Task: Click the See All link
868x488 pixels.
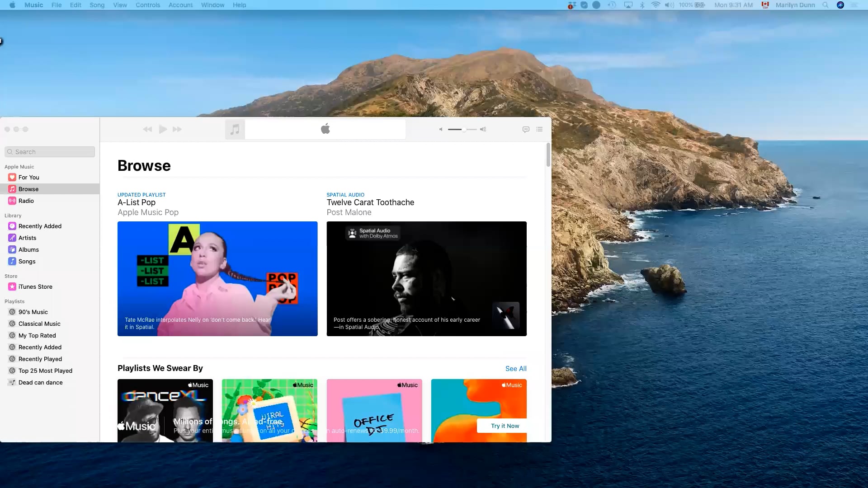Action: click(515, 368)
